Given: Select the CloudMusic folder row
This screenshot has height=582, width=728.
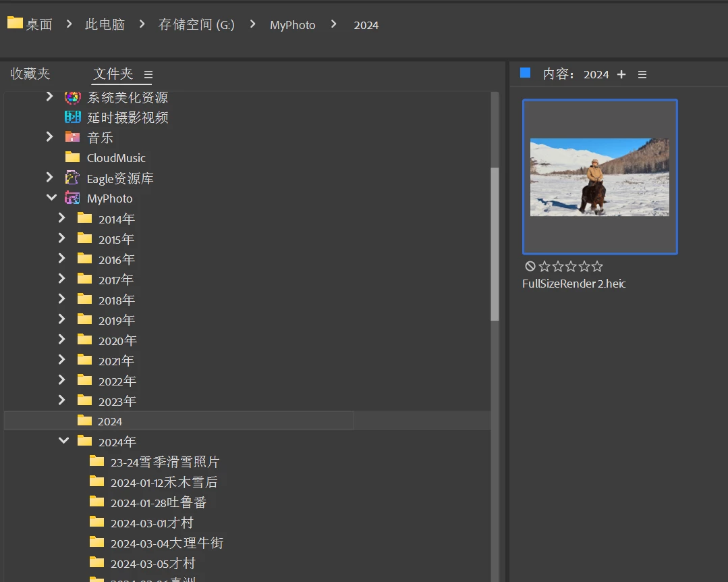Looking at the screenshot, I should [116, 158].
